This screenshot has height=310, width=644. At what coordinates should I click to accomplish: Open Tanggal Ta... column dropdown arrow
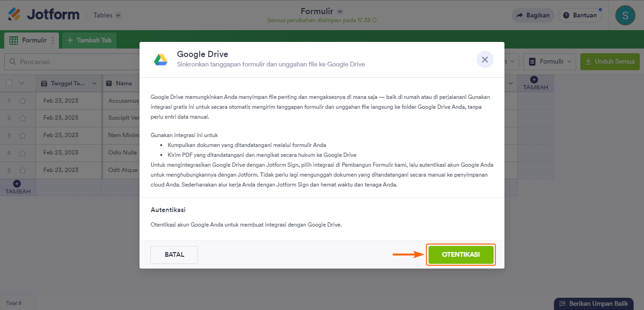[x=94, y=83]
